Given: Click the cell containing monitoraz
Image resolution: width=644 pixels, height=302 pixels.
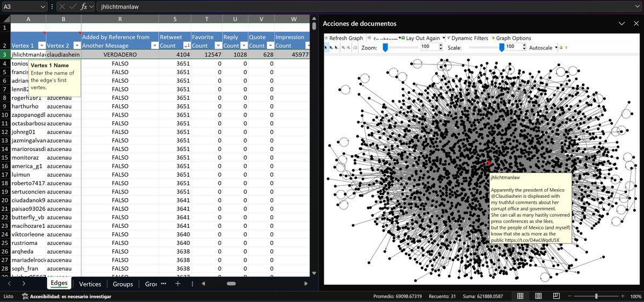Looking at the screenshot, I should 28,157.
